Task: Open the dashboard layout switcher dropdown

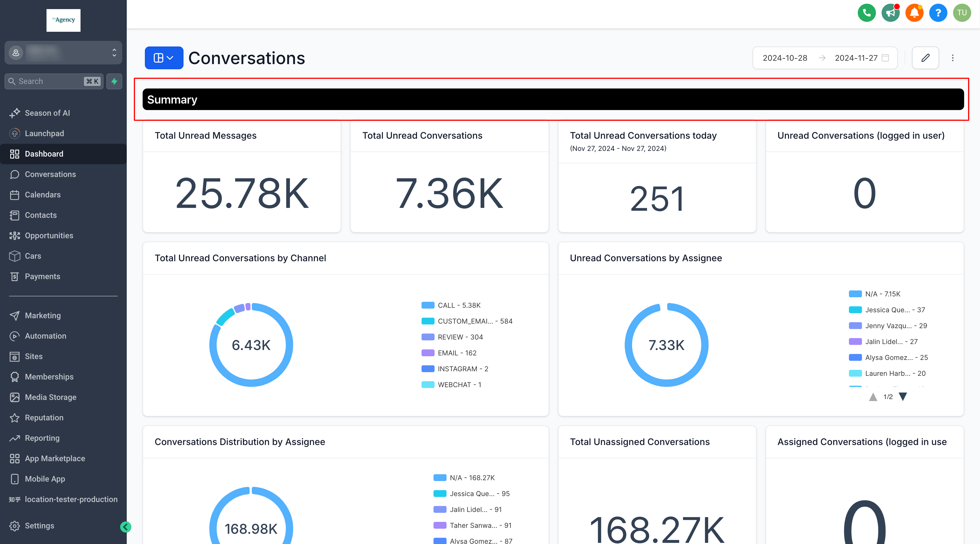Action: coord(164,58)
